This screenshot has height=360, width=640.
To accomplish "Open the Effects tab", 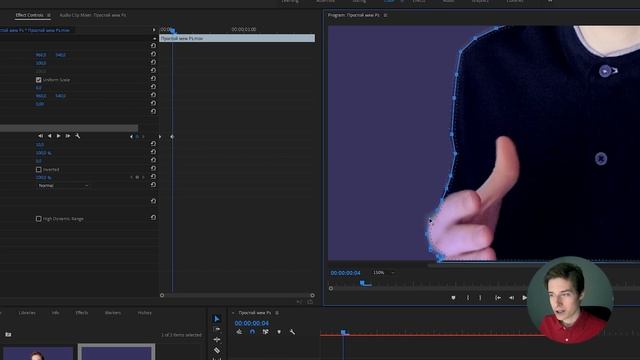I will (82, 313).
